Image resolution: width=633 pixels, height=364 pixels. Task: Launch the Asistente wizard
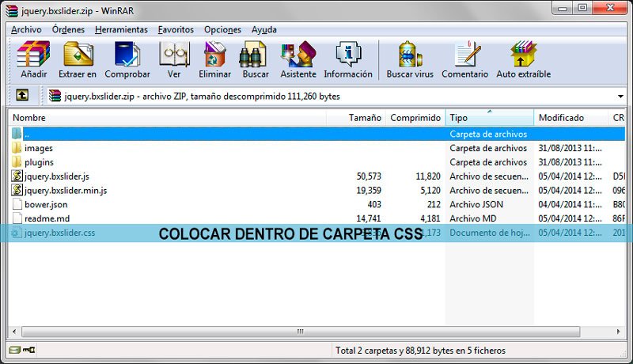click(x=298, y=59)
